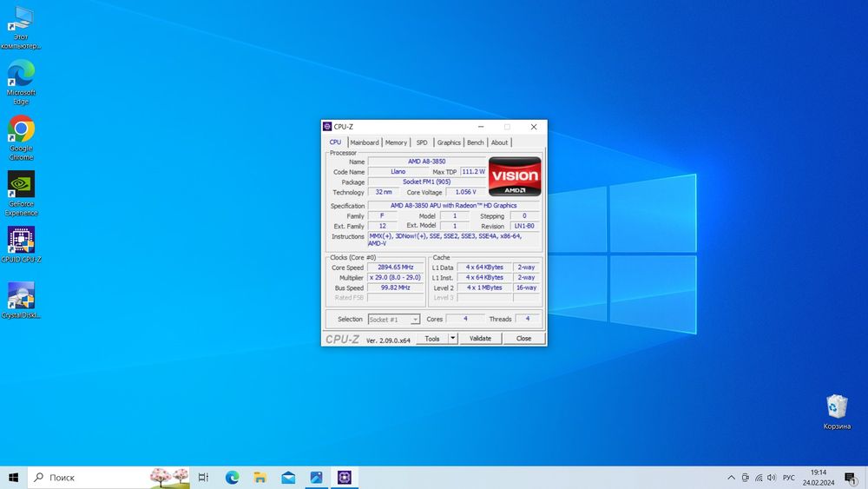Click the CPU-Z icon in the taskbar

pyautogui.click(x=345, y=478)
